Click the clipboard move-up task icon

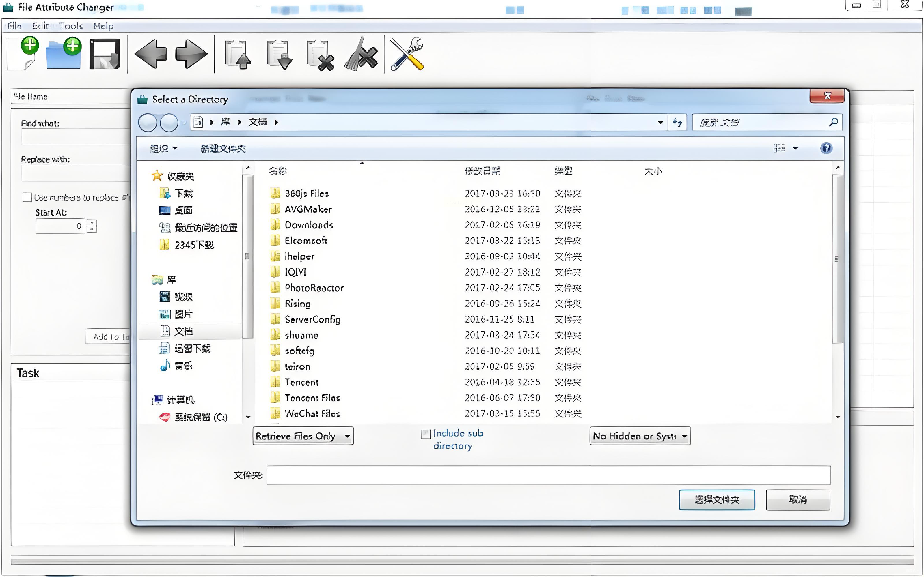(x=237, y=55)
